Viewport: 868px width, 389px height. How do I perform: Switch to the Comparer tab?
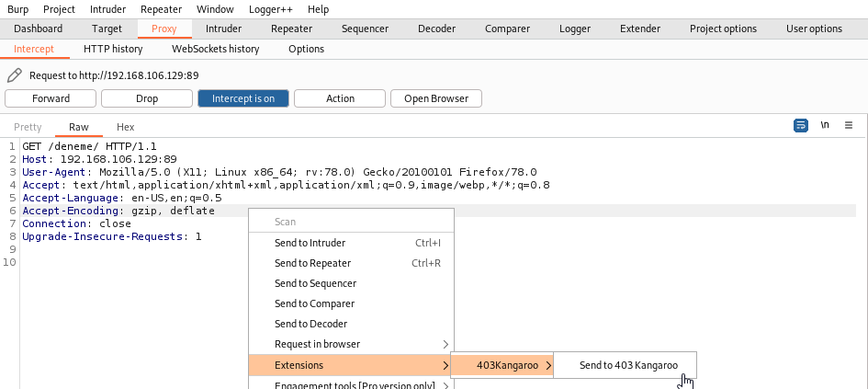pos(507,29)
